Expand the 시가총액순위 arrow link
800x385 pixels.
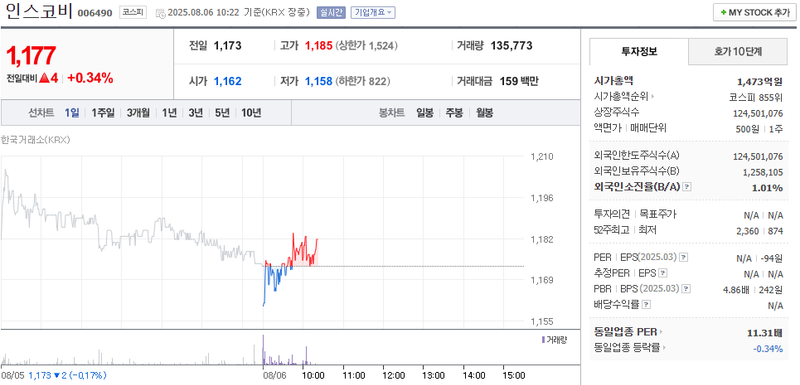tap(653, 96)
